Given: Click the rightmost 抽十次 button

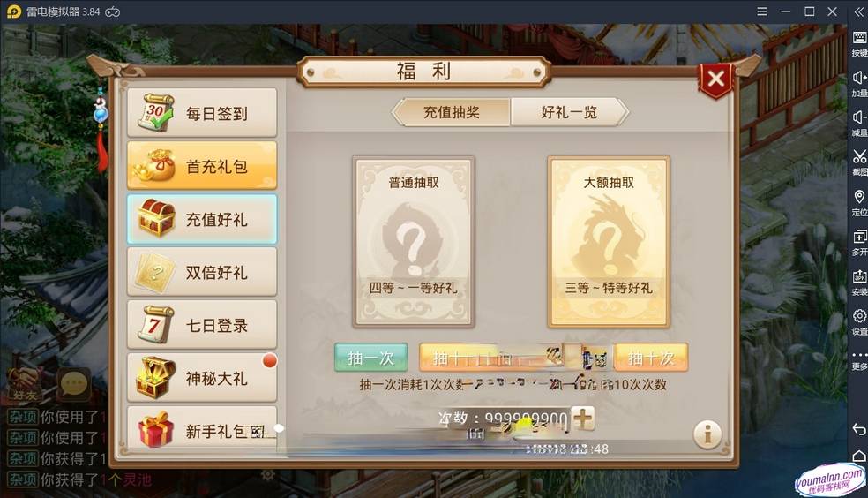Looking at the screenshot, I should (x=651, y=358).
